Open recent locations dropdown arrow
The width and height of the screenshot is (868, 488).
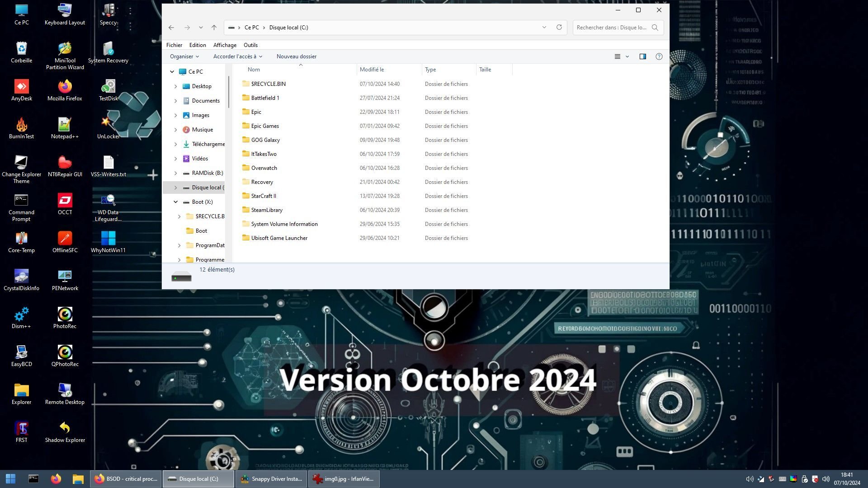[201, 28]
